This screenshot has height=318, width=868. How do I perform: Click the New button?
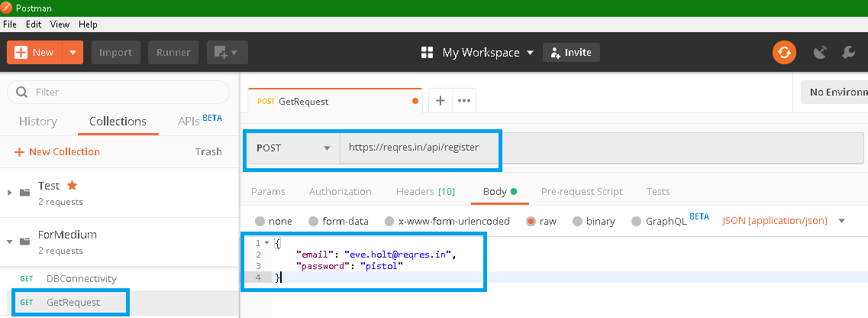[35, 53]
